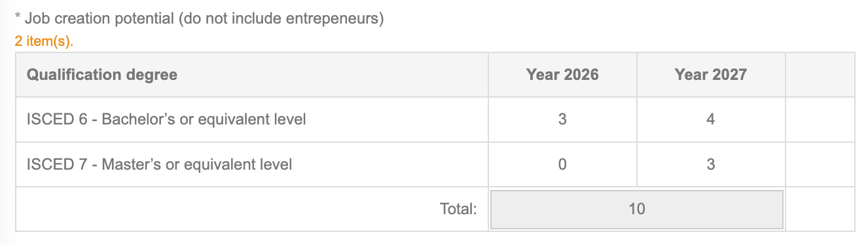Click the blank action cell in ISCED 7 row
Image resolution: width=868 pixels, height=245 pixels.
pyautogui.click(x=820, y=164)
